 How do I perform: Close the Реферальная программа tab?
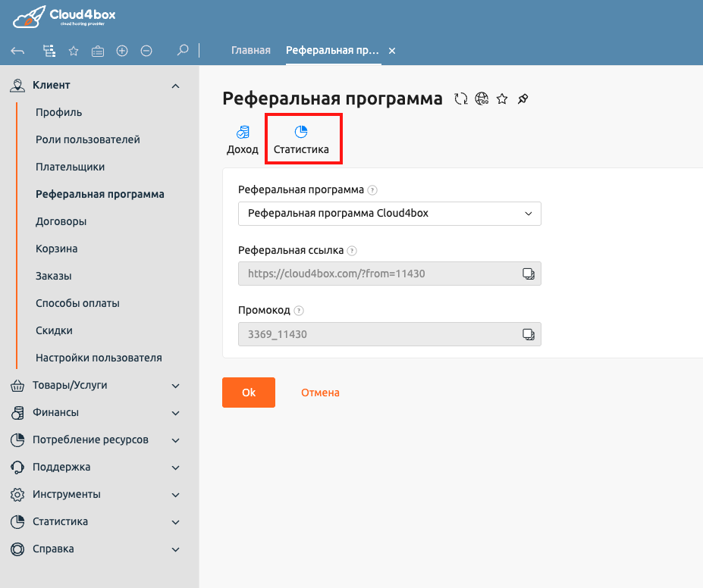click(392, 51)
